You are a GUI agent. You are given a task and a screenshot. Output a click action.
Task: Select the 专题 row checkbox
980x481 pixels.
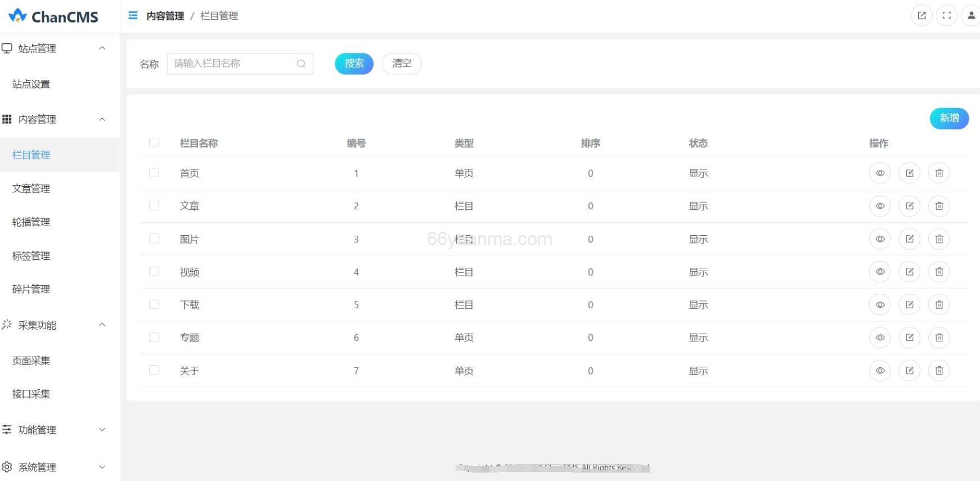[x=154, y=337]
